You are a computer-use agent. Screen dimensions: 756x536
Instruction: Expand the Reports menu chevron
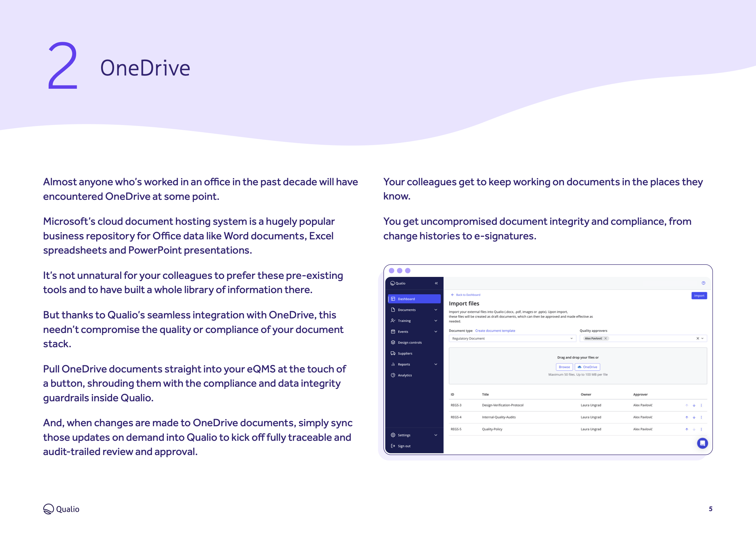(x=436, y=364)
